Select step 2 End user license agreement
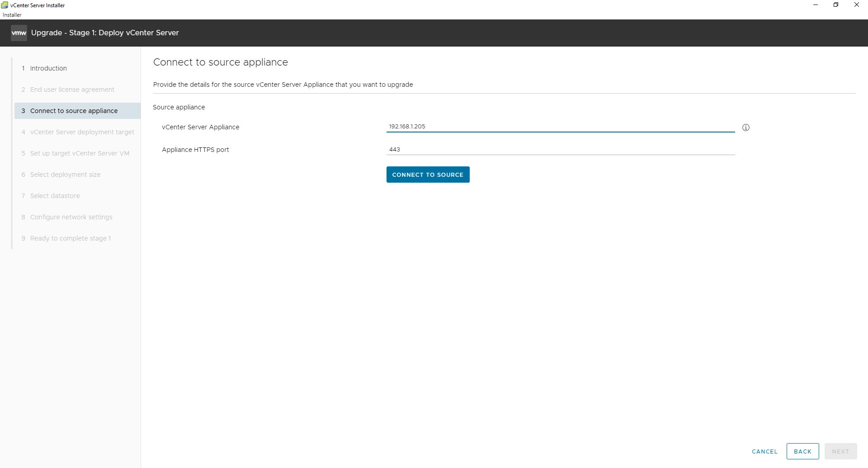This screenshot has height=468, width=868. (x=77, y=90)
